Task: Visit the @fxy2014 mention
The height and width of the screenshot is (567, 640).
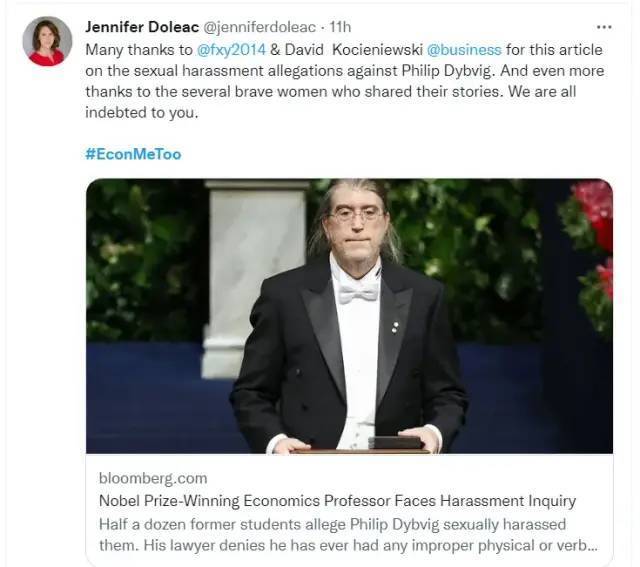Action: pos(231,48)
